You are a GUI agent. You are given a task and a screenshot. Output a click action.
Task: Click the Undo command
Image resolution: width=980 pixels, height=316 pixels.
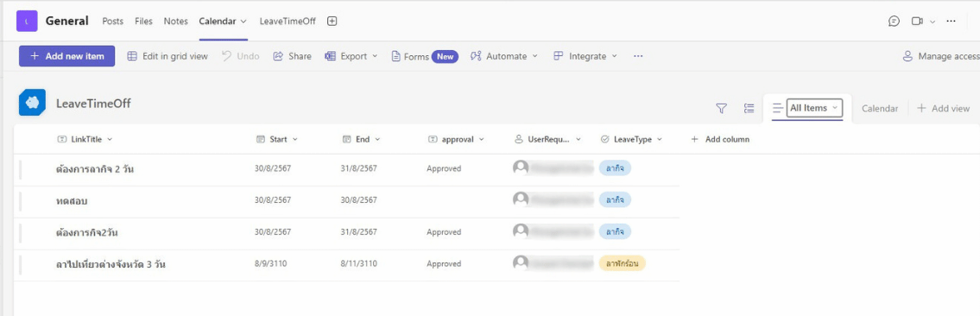click(241, 56)
